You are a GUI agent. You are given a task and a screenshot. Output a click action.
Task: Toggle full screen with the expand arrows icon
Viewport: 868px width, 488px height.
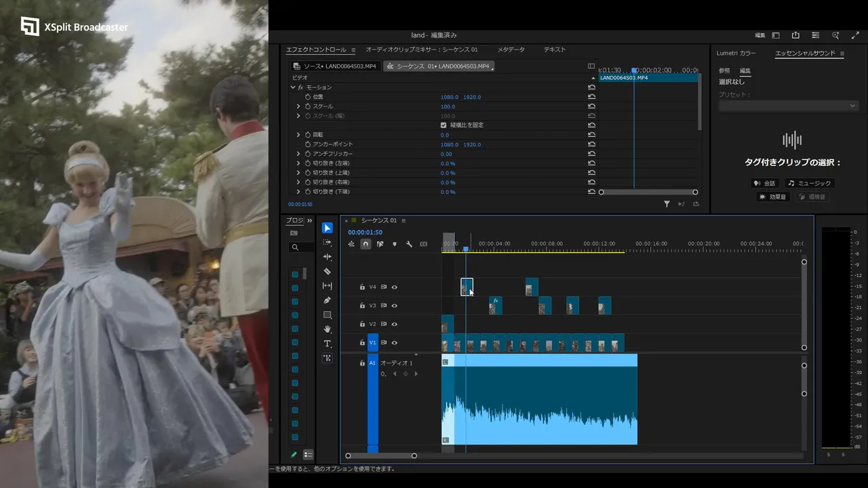pos(855,35)
